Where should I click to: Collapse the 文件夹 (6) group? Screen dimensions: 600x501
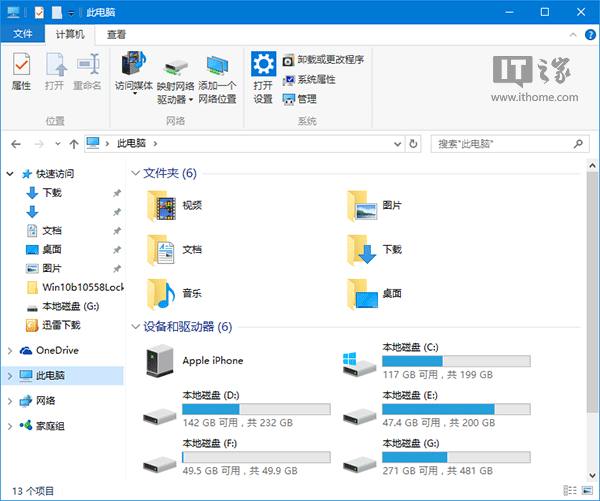coord(136,173)
